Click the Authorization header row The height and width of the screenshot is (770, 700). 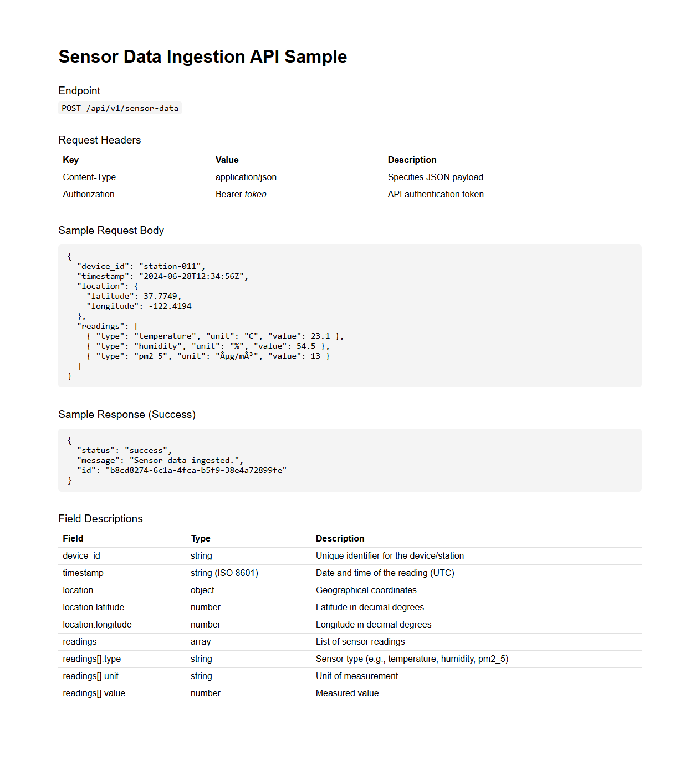[x=88, y=194]
